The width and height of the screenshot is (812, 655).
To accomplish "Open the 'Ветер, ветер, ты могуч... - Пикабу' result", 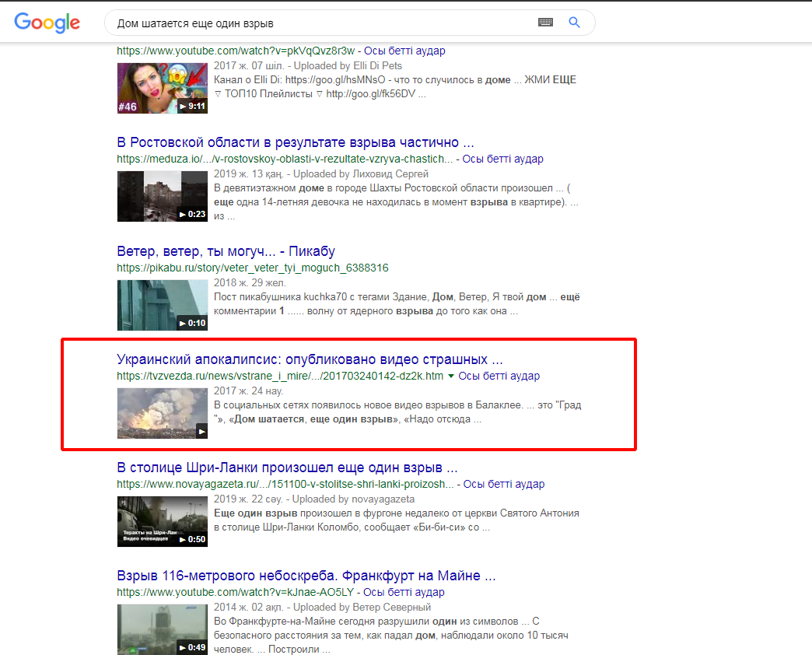I will (226, 251).
